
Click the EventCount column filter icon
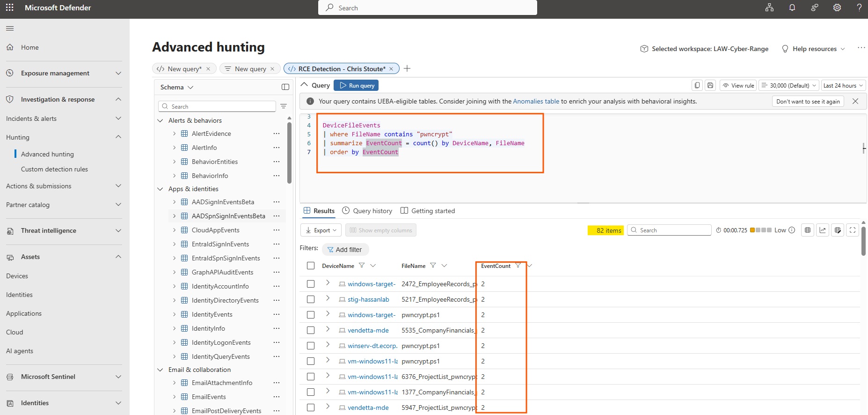pos(518,266)
